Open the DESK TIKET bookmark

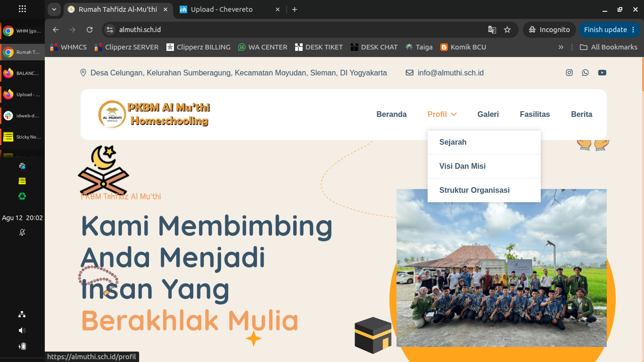click(319, 47)
